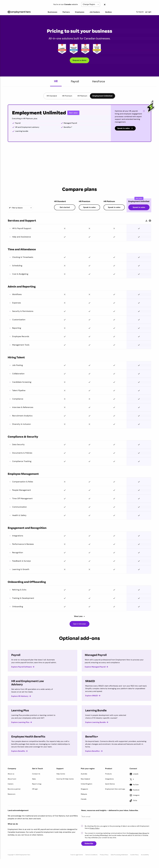159x868 pixels.
Task: Click the Work email input field
Action: click(114, 816)
